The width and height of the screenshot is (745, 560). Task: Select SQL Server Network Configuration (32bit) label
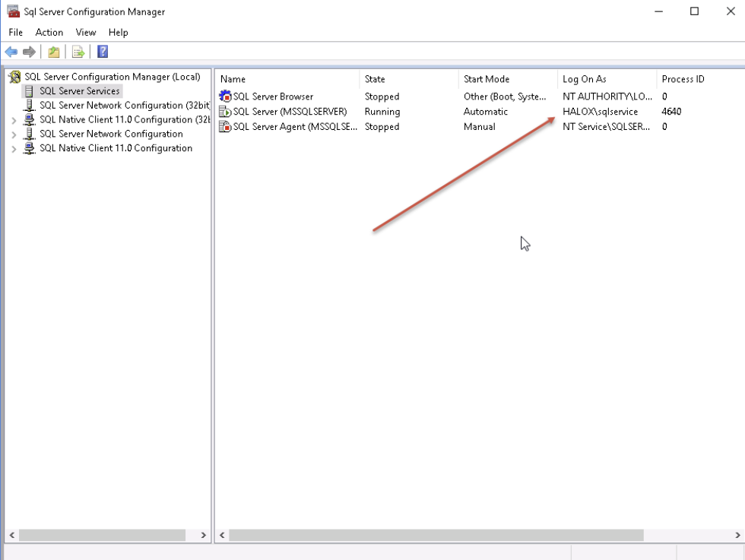pyautogui.click(x=125, y=105)
